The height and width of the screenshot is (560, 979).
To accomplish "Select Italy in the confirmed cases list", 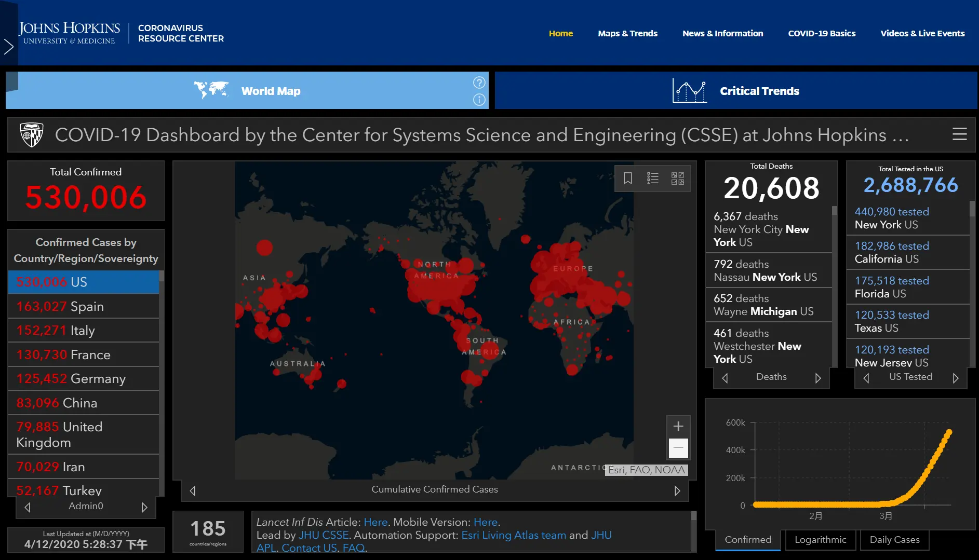I will 84,331.
